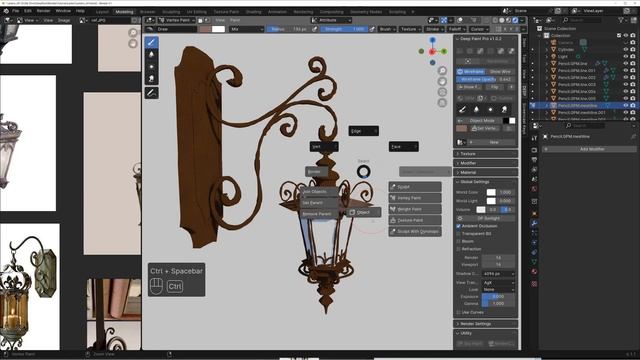Select the Draw brush tool in viewport toolbar
The height and width of the screenshot is (360, 640).
coord(151,42)
